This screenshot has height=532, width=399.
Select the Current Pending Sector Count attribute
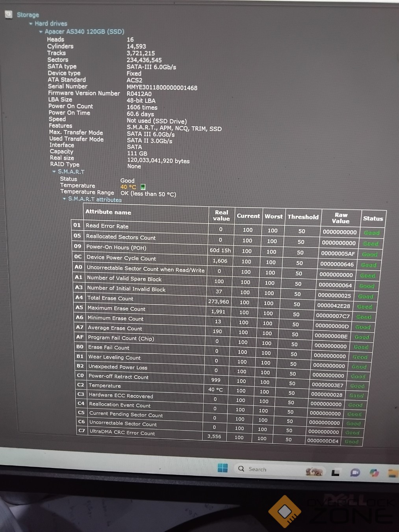pos(126,414)
